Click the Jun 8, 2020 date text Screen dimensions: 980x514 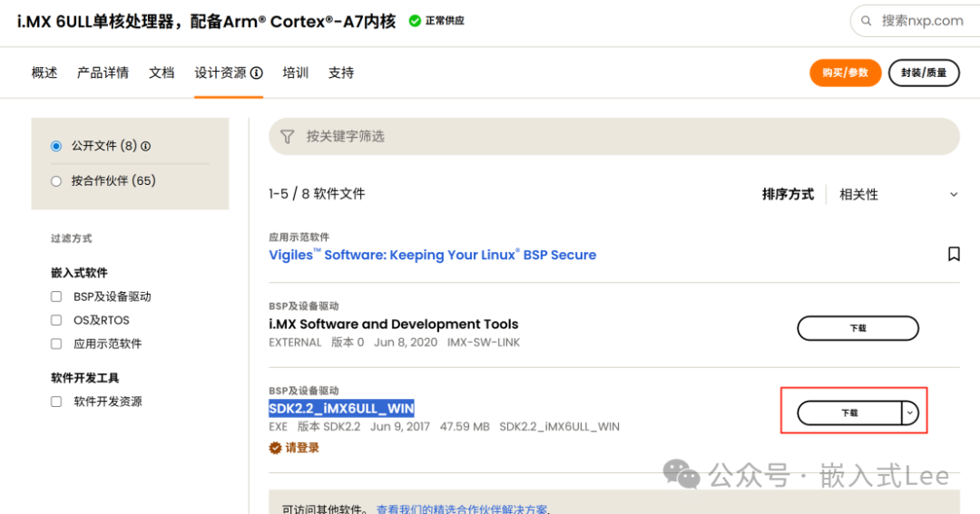tap(406, 343)
